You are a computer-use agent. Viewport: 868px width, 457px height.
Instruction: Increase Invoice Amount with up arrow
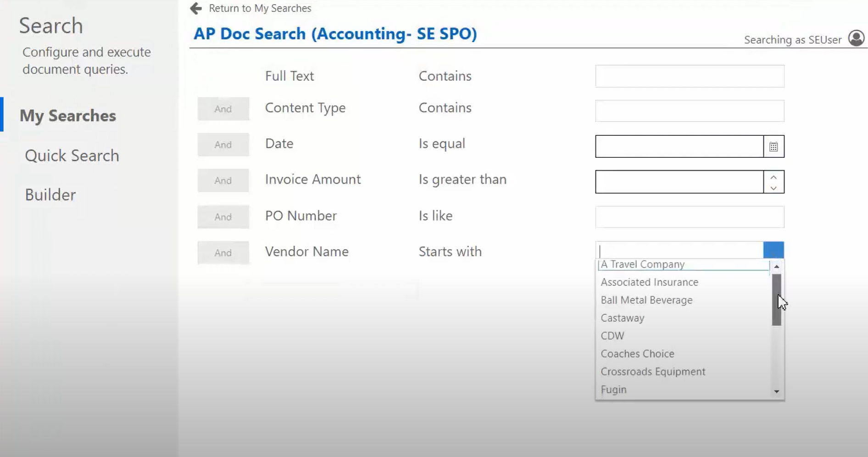coord(773,177)
